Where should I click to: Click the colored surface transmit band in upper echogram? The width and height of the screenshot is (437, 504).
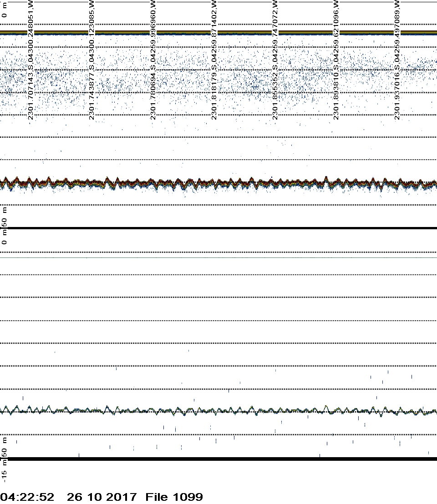[218, 33]
